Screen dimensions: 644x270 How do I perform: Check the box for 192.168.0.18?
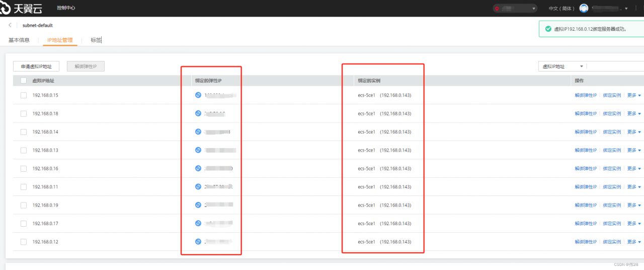point(24,114)
